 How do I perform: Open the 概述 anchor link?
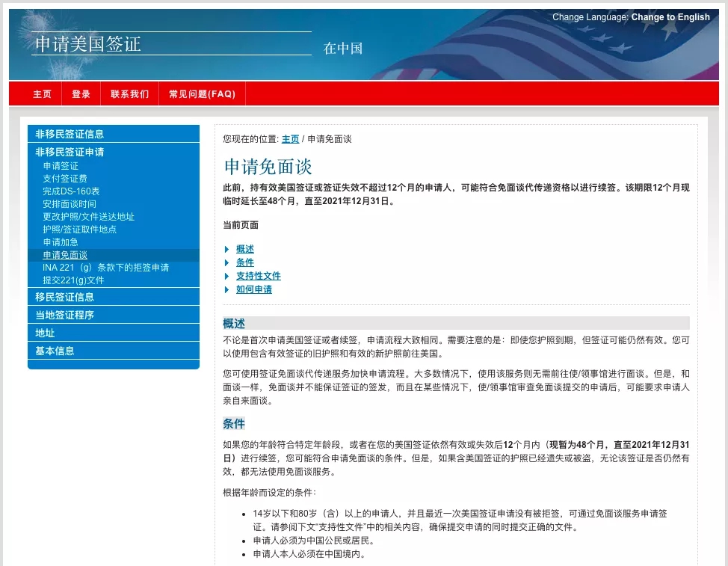[244, 247]
